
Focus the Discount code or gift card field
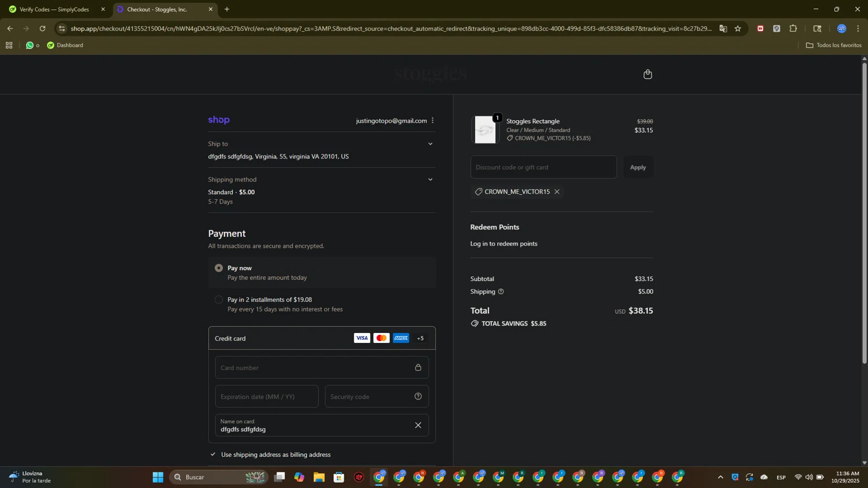tap(543, 167)
